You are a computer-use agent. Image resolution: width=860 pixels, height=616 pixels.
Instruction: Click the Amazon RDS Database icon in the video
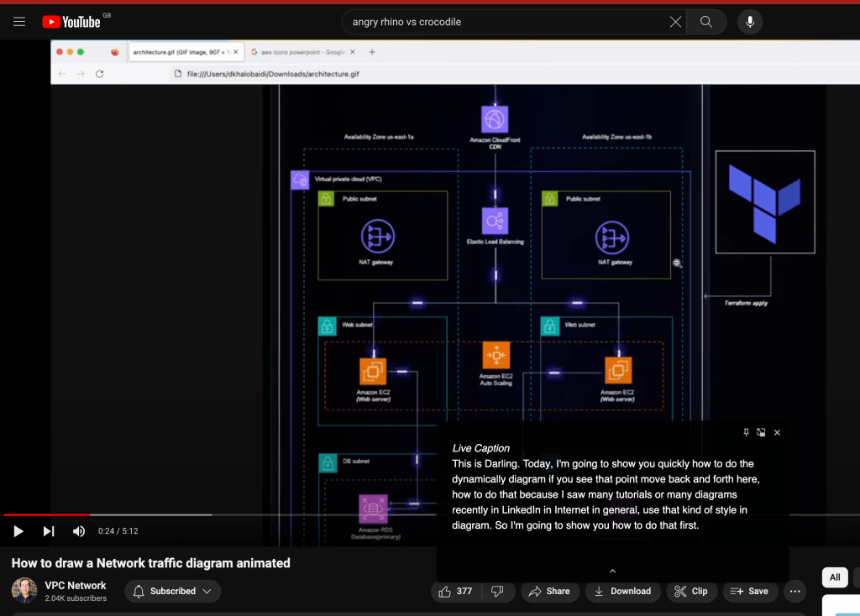pyautogui.click(x=373, y=509)
